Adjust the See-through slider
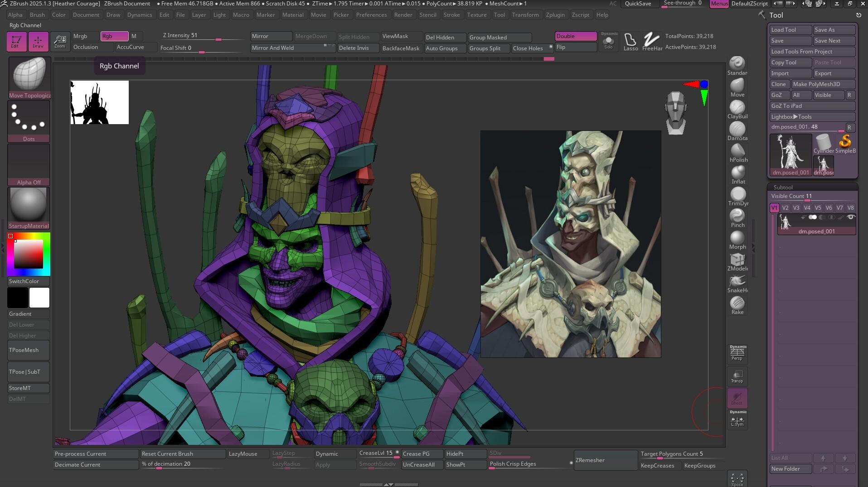Viewport: 868px width, 487px height. click(684, 4)
